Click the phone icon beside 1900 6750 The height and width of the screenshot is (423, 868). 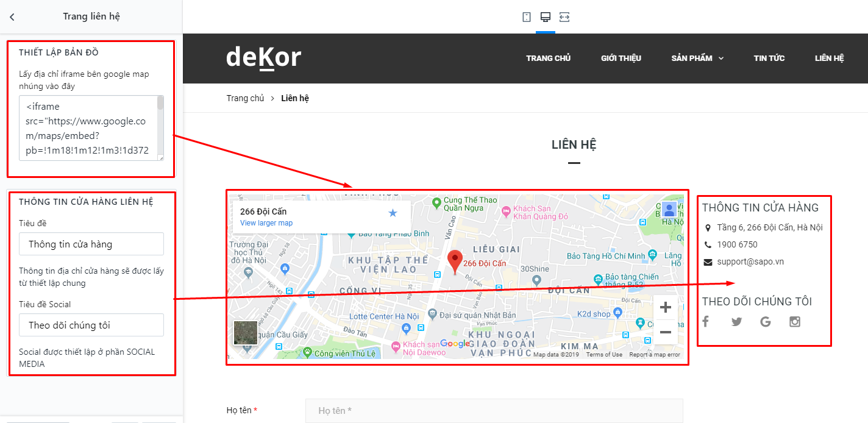[708, 244]
